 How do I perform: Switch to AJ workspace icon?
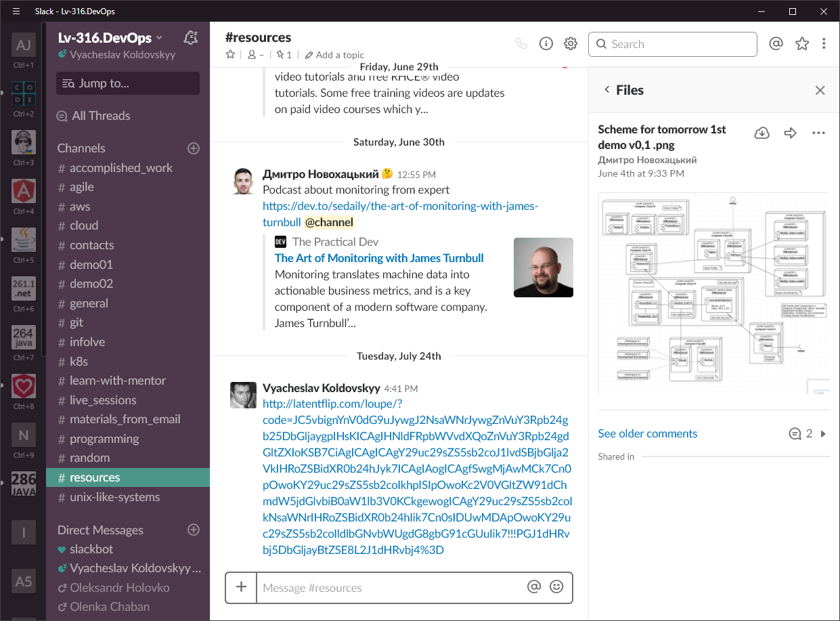[x=24, y=46]
